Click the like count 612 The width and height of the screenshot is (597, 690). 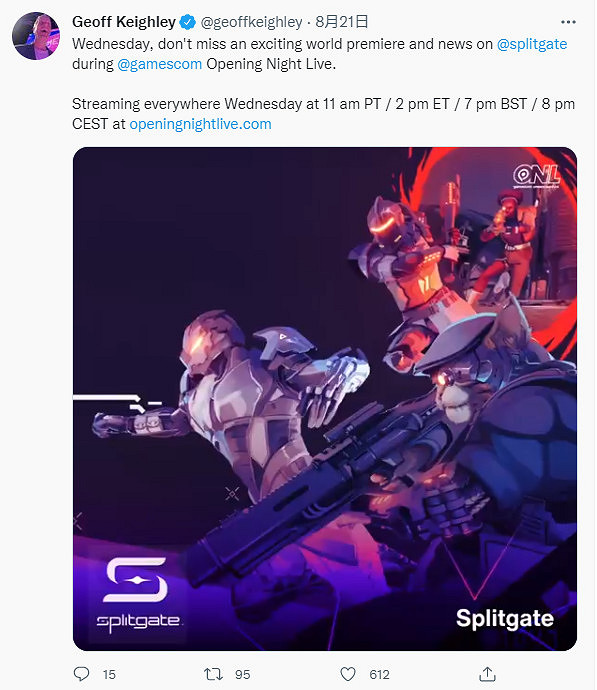tap(379, 674)
